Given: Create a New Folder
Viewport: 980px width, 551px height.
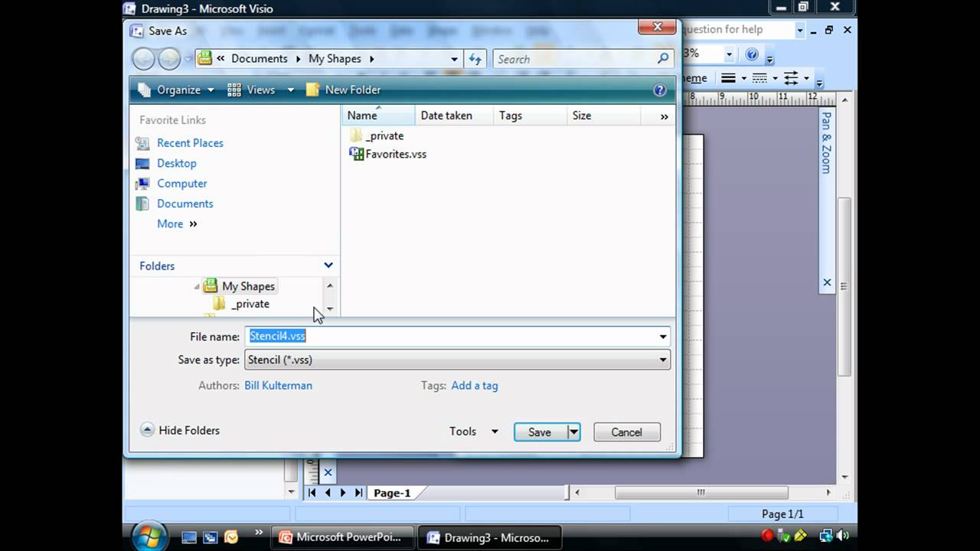Looking at the screenshot, I should pos(344,90).
